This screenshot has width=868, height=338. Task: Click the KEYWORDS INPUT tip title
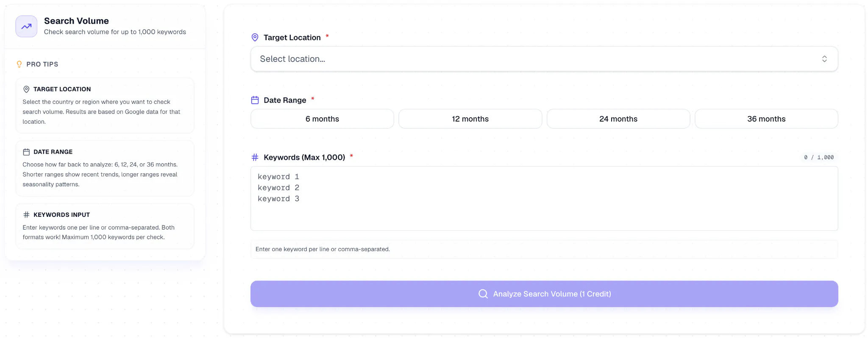tap(61, 215)
